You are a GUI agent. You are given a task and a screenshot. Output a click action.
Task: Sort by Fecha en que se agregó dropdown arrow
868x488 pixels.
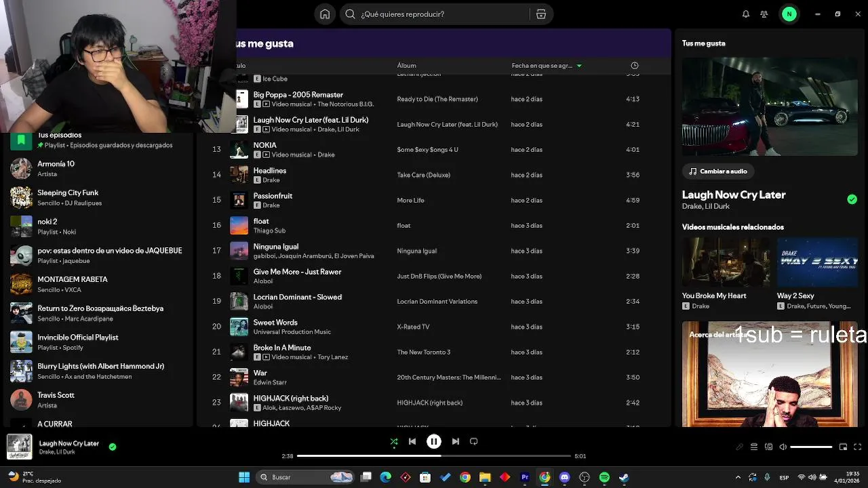579,66
